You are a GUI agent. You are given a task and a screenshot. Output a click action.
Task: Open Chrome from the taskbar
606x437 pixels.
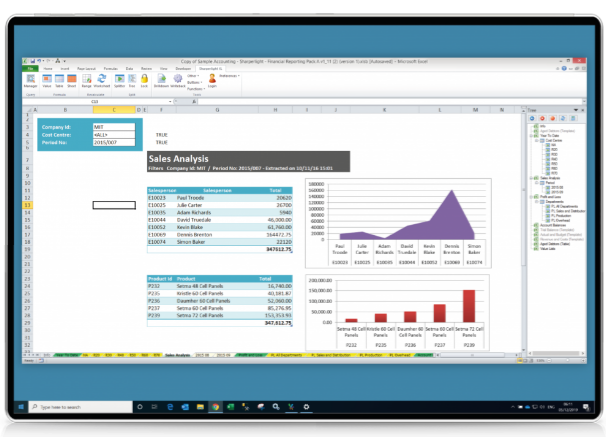(215, 406)
